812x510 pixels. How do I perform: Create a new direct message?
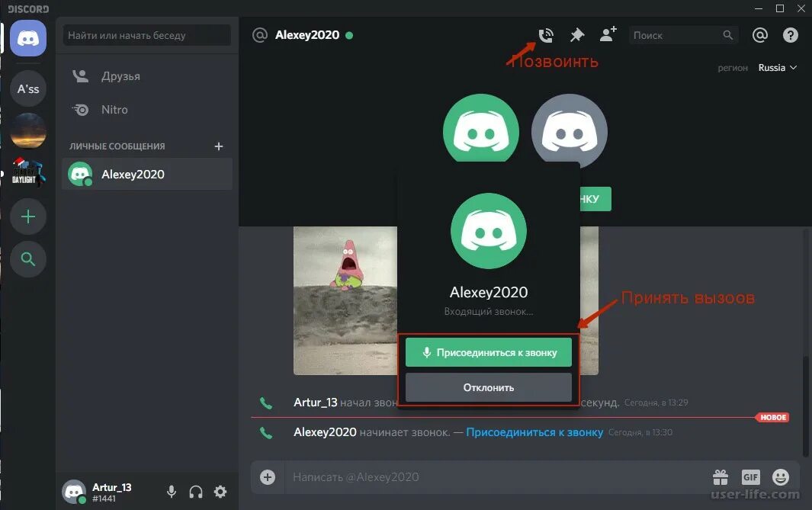[219, 146]
